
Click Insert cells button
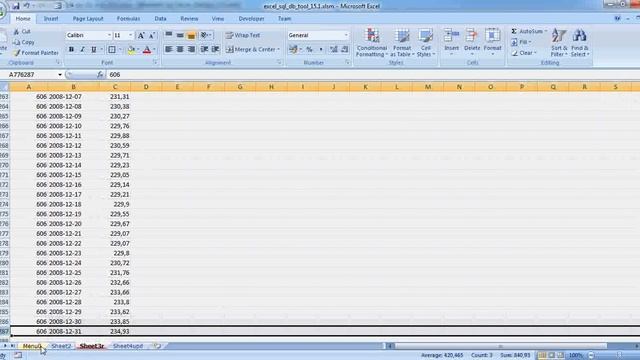click(451, 42)
